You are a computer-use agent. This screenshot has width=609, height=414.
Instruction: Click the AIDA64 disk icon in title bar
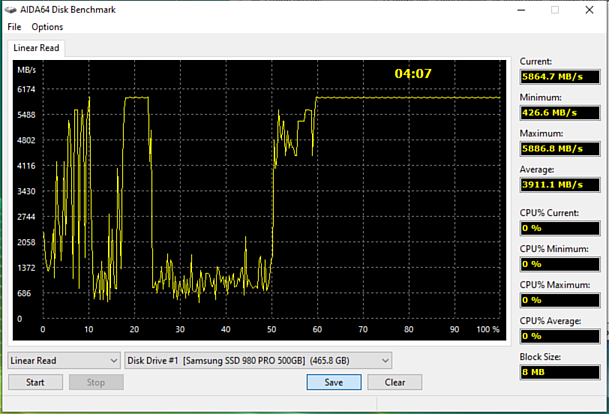coord(10,10)
